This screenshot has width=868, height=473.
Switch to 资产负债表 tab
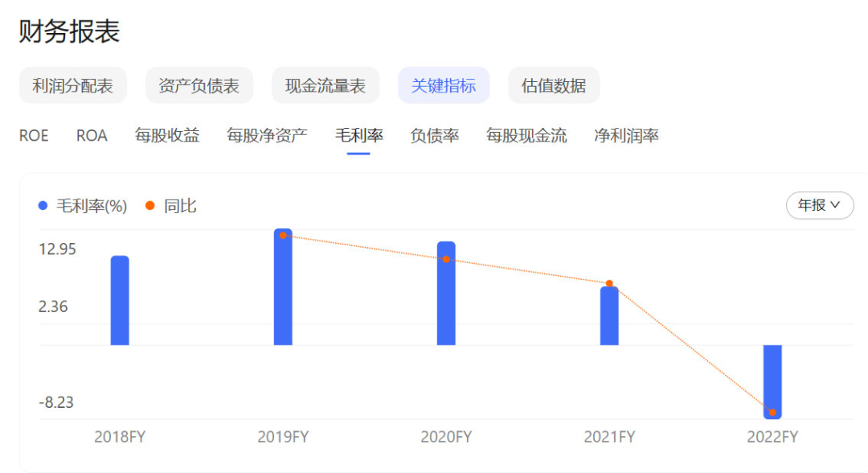click(199, 85)
